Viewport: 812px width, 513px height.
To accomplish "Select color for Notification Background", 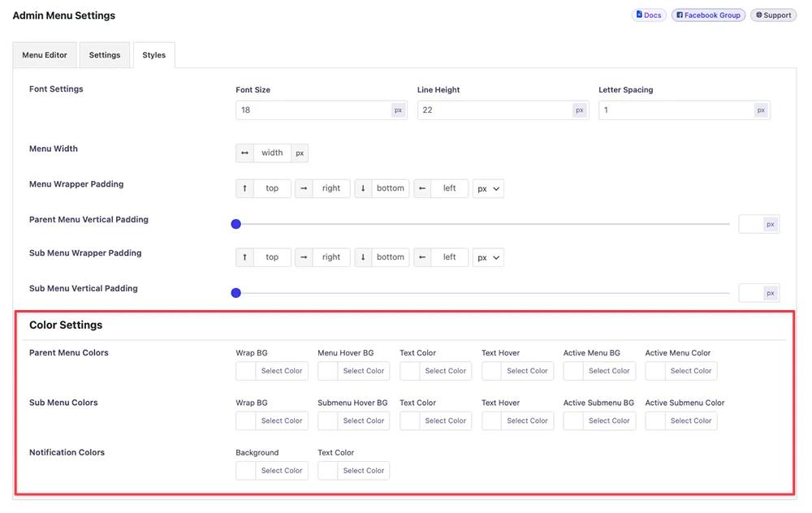I will (272, 471).
